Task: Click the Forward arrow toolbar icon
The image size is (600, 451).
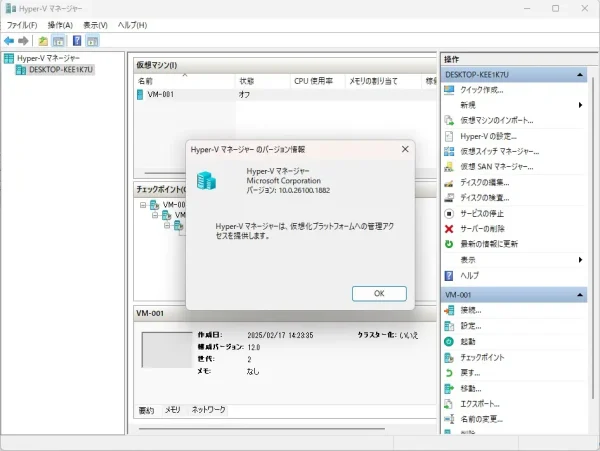Action: 23,41
